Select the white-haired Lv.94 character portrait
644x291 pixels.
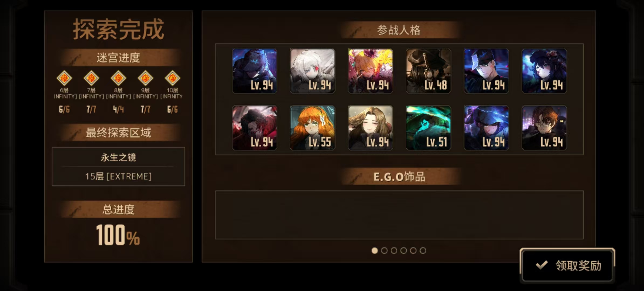point(313,71)
